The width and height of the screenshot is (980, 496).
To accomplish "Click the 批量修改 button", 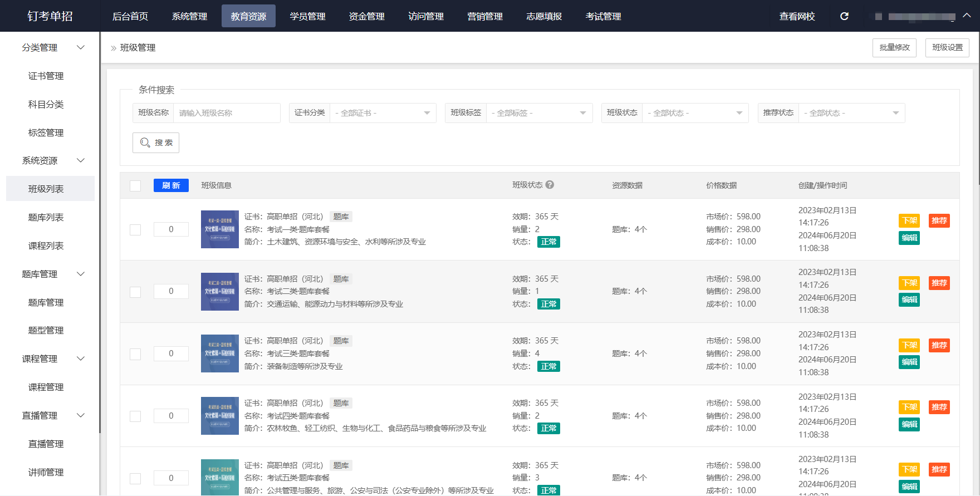I will (894, 48).
